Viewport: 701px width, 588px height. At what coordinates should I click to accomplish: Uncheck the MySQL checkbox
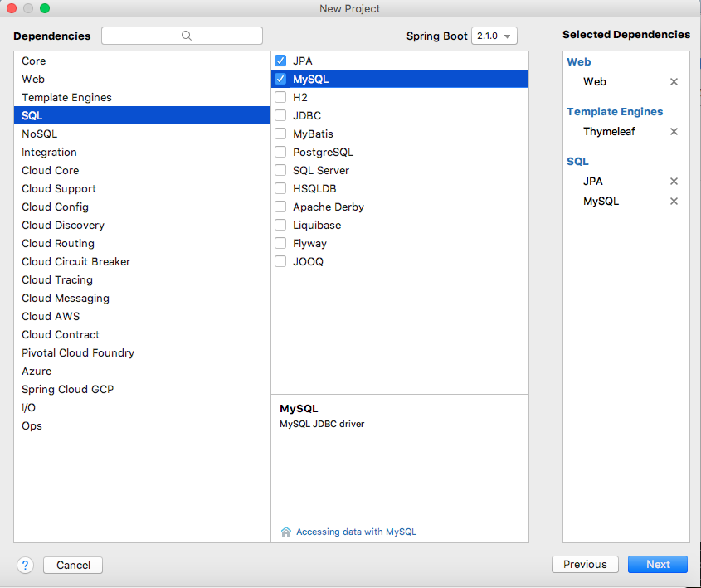click(x=280, y=79)
